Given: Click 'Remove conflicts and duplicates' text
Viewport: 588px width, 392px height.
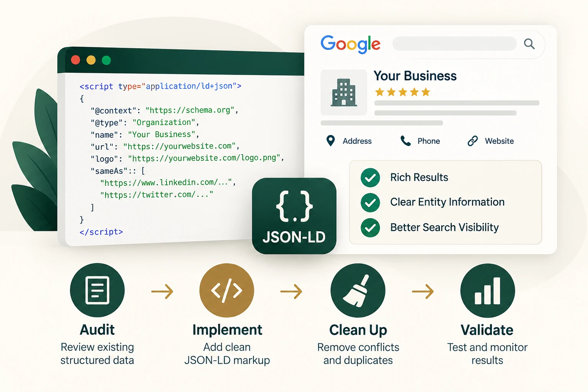Looking at the screenshot, I should tap(358, 353).
